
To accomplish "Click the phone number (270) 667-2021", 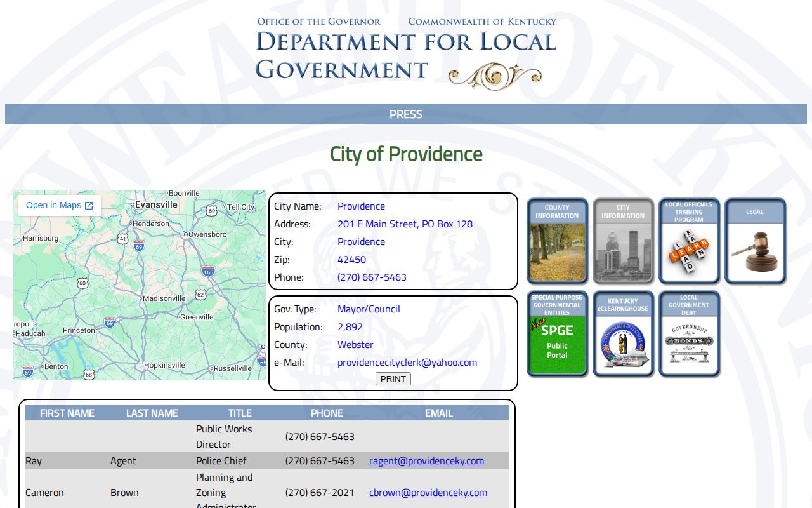I will (x=320, y=492).
